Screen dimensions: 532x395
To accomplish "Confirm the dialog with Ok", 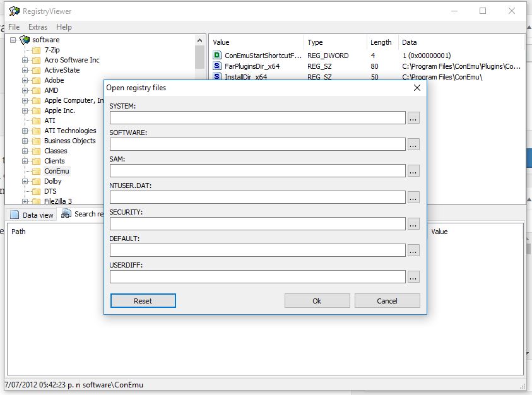I will pyautogui.click(x=317, y=301).
